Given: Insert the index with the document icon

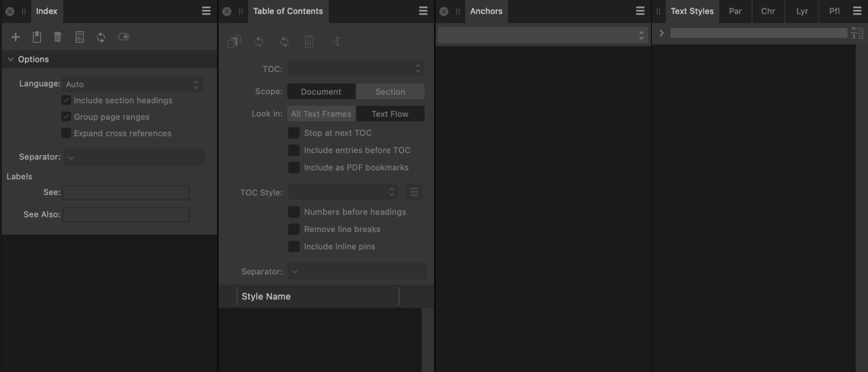Looking at the screenshot, I should tap(79, 36).
